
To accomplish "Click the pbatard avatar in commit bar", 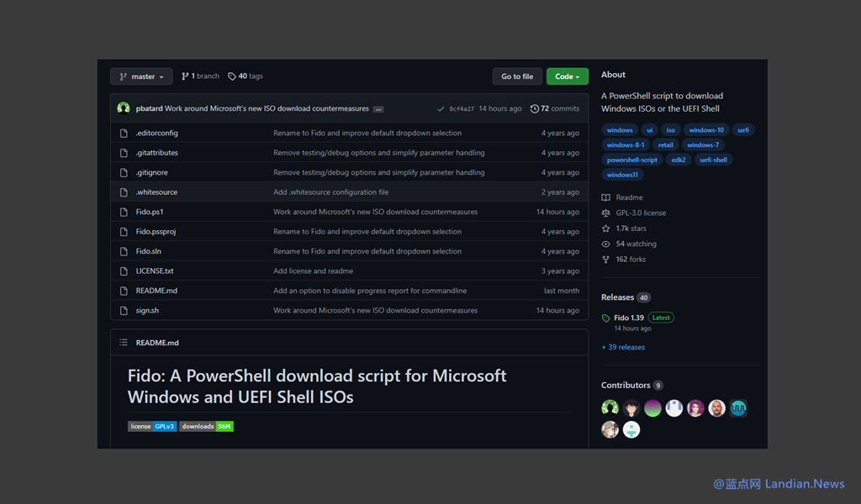I will 124,108.
